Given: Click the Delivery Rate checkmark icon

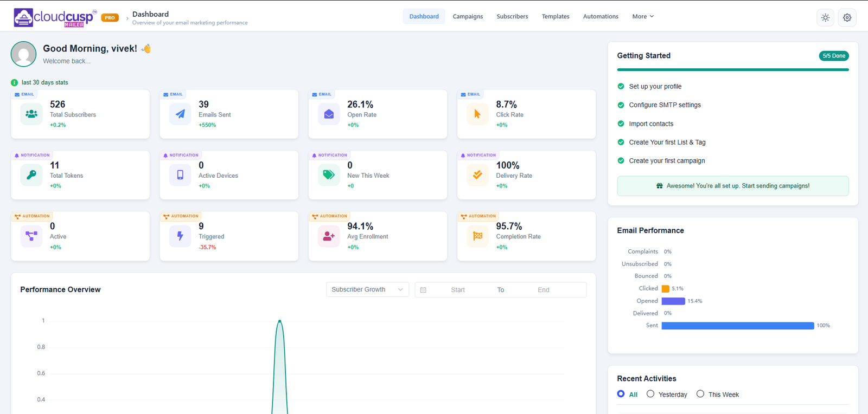Looking at the screenshot, I should point(477,174).
